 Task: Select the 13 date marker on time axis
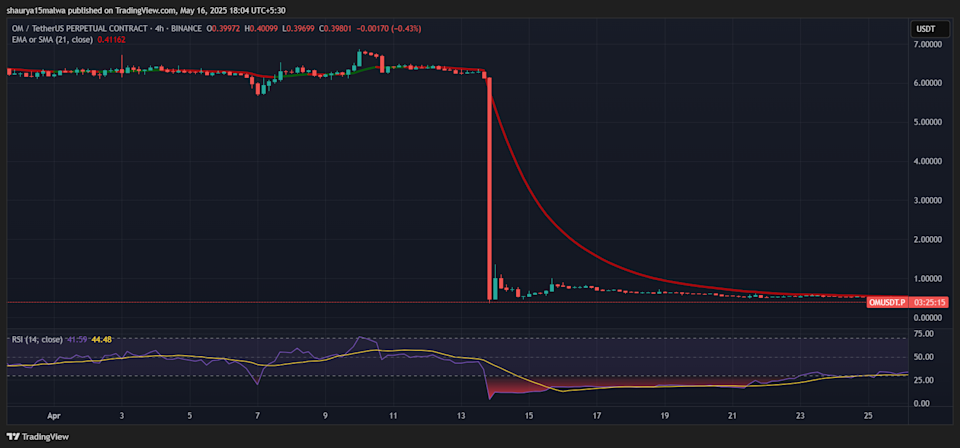coord(460,416)
